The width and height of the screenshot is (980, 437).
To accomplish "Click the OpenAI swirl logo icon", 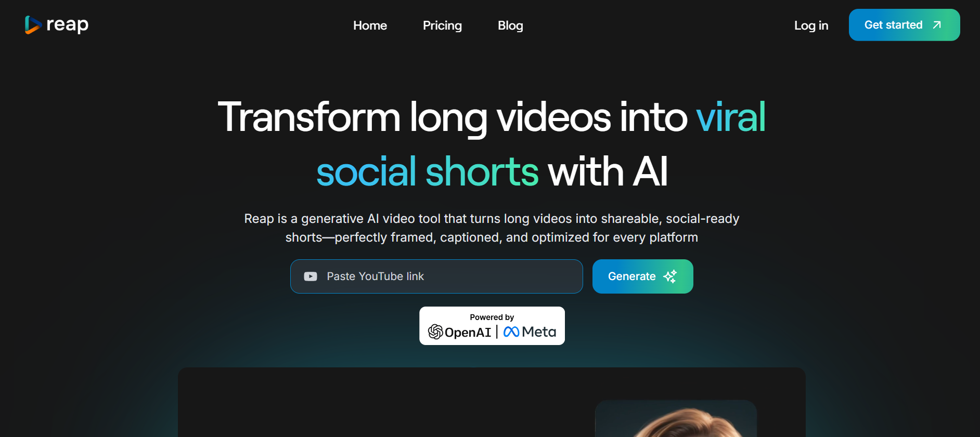I will pos(435,332).
